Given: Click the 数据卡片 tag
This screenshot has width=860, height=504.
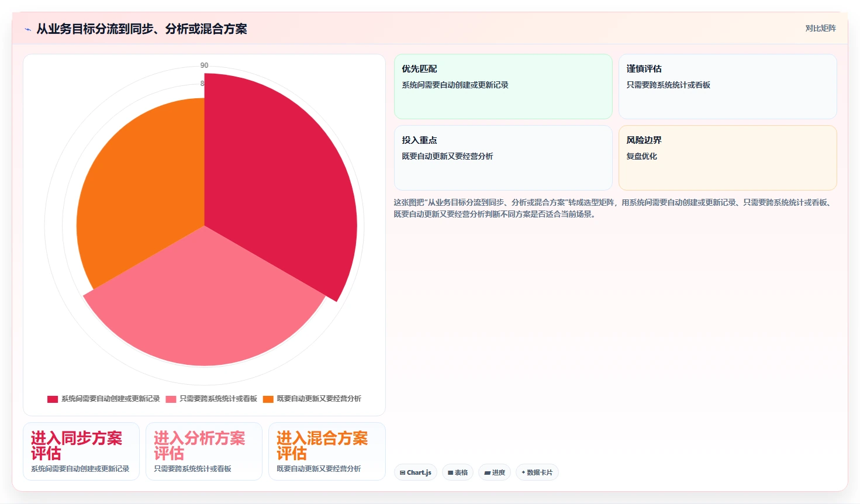Looking at the screenshot, I should click(x=537, y=472).
